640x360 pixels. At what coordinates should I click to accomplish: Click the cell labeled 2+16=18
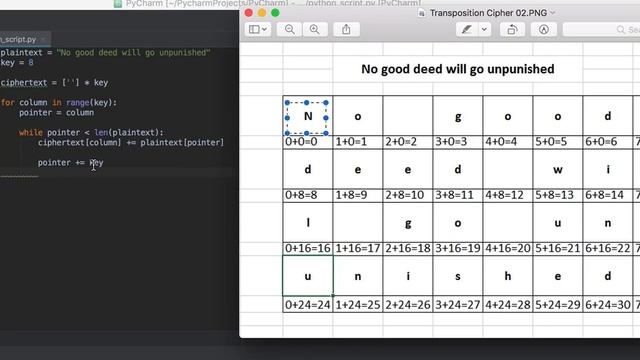point(408,248)
